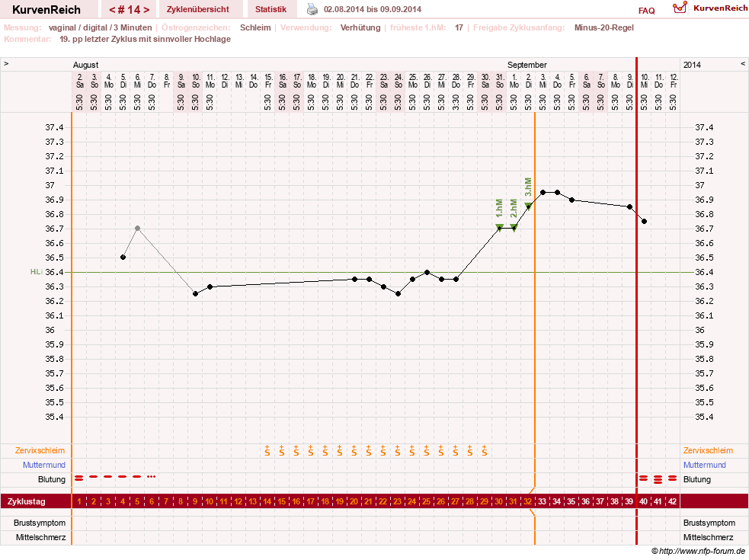Click peak temperature point on 3. September

pos(543,192)
